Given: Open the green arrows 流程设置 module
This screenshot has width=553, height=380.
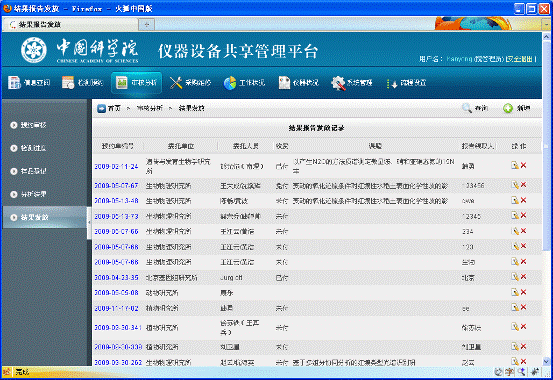Looking at the screenshot, I should (x=392, y=83).
